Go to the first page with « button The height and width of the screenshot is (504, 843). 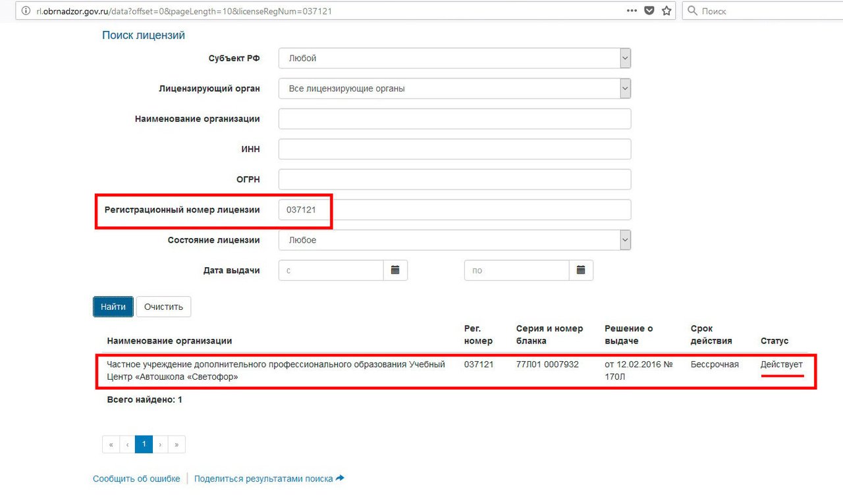111,444
